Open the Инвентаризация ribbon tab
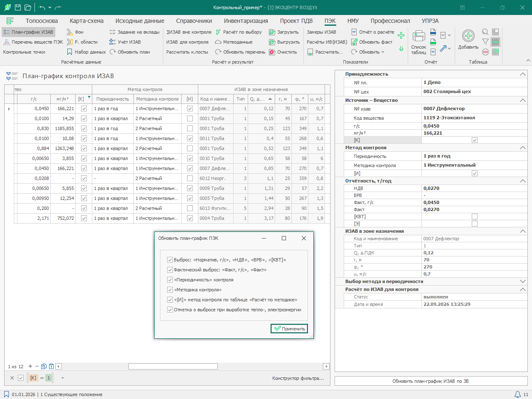 pyautogui.click(x=246, y=21)
